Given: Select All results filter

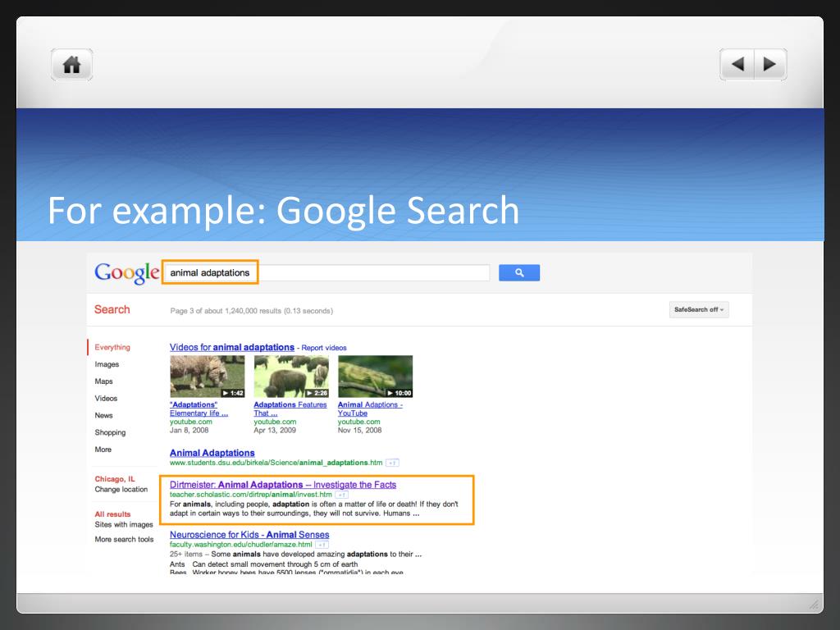Looking at the screenshot, I should 112,514.
